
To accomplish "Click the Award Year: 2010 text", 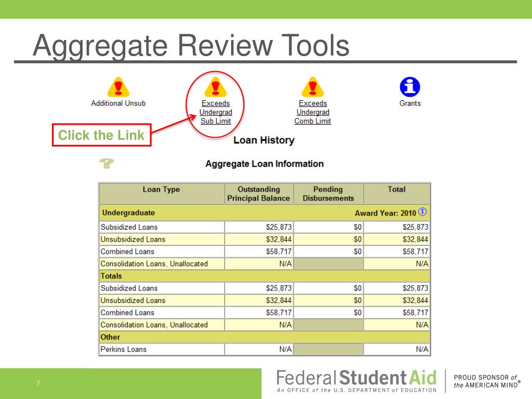I will tap(385, 213).
